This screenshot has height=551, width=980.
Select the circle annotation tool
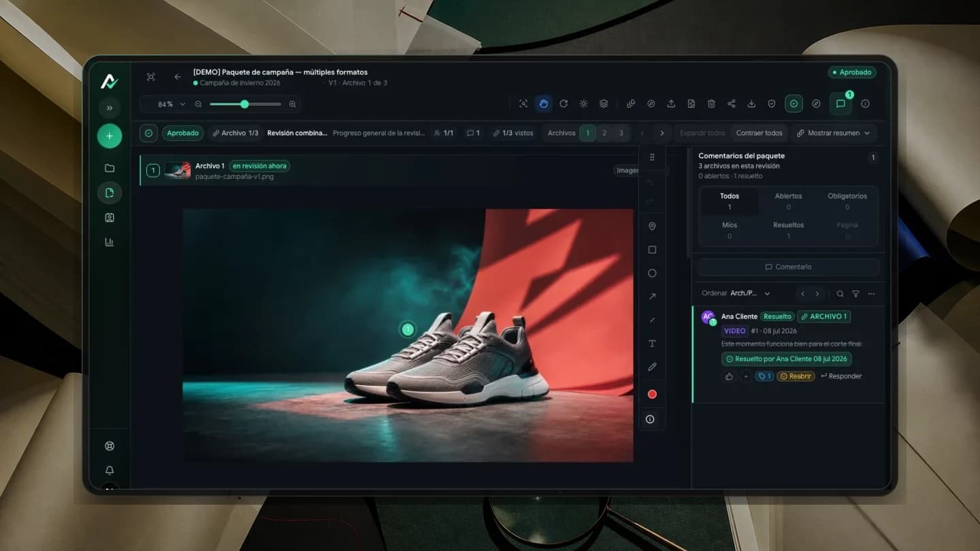coord(652,273)
